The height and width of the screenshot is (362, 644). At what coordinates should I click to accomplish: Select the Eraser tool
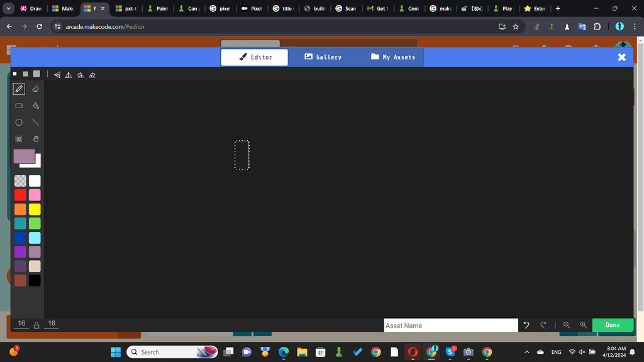[35, 89]
